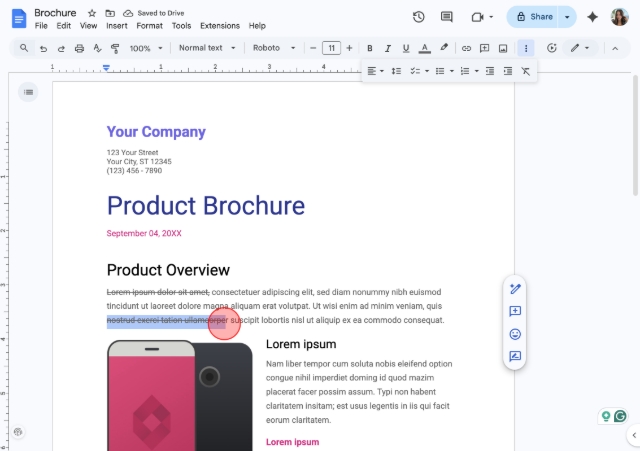Screen dimensions: 640x451
Task: Open the Help menu
Action: click(x=257, y=26)
